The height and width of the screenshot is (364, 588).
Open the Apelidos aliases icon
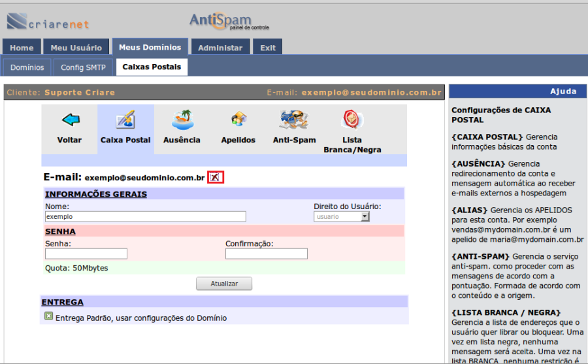click(238, 119)
